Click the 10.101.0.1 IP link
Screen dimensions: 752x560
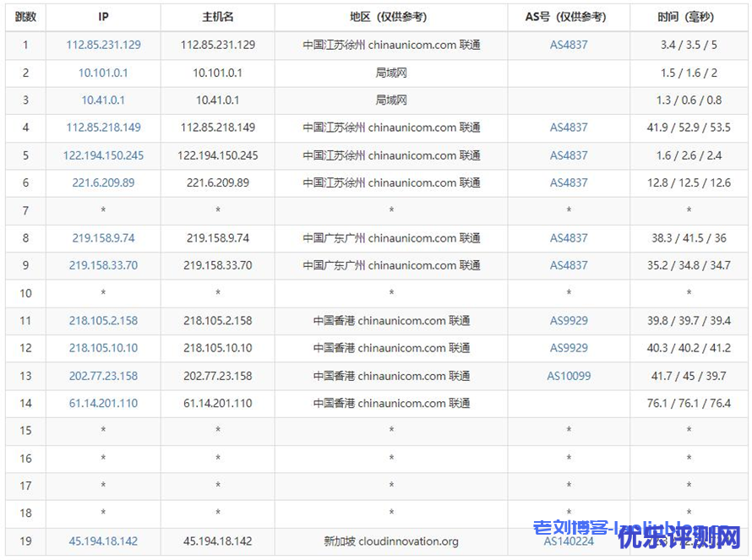pos(103,73)
